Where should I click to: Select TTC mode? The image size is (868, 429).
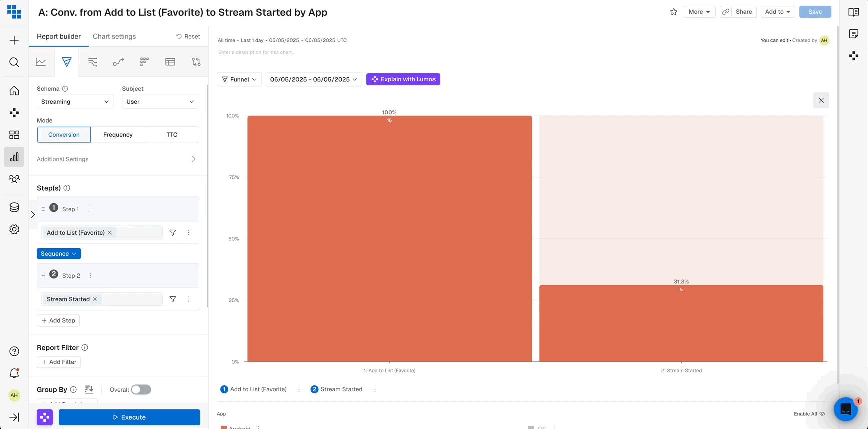(x=172, y=135)
